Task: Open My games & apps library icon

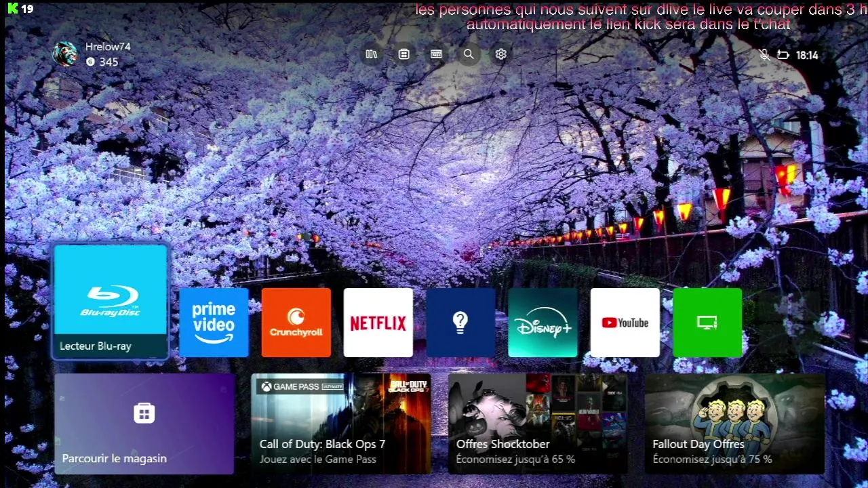Action: pyautogui.click(x=371, y=54)
